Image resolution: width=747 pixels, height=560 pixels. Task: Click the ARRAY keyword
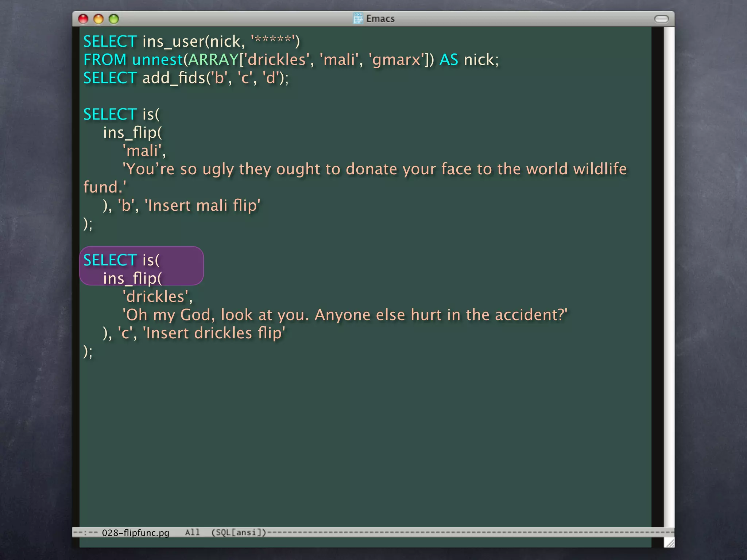click(x=213, y=60)
